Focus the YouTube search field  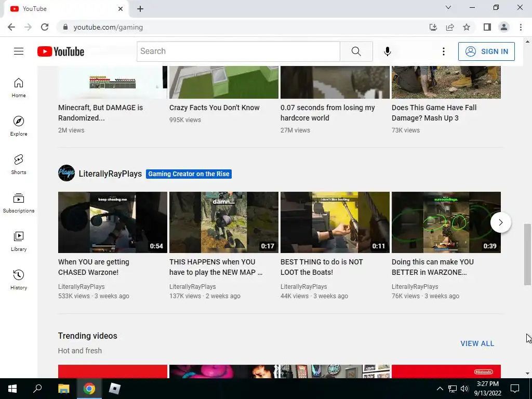pyautogui.click(x=238, y=51)
